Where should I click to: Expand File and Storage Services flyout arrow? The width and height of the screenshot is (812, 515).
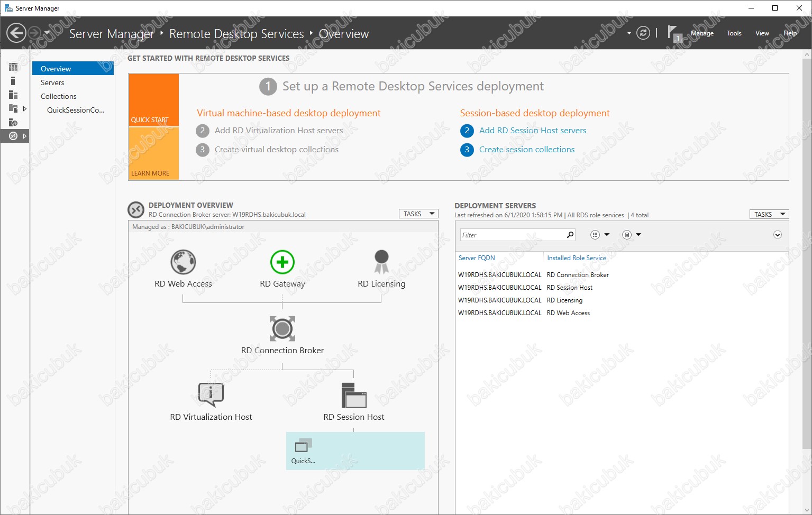(24, 108)
